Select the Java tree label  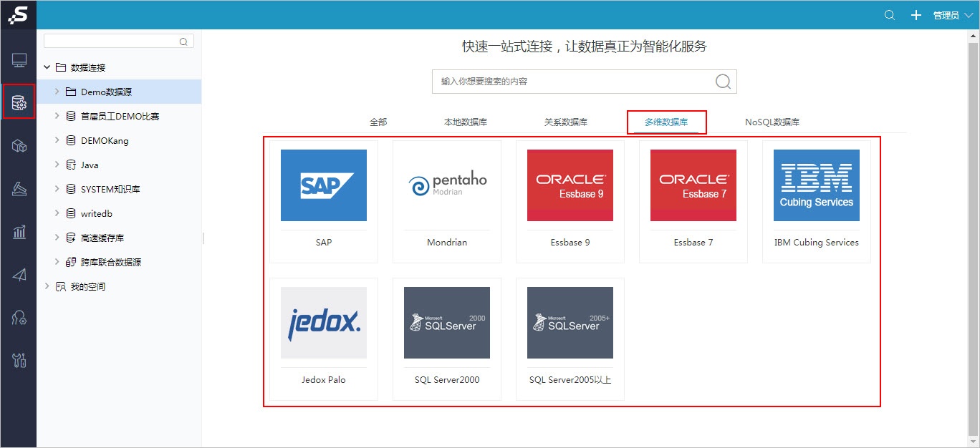click(90, 165)
